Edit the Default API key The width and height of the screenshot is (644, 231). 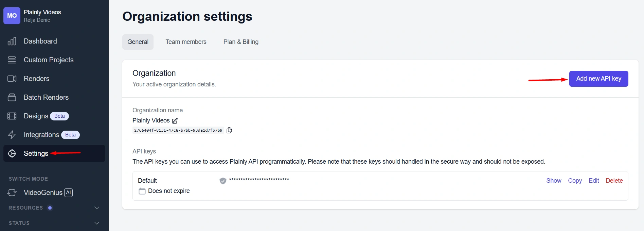594,181
